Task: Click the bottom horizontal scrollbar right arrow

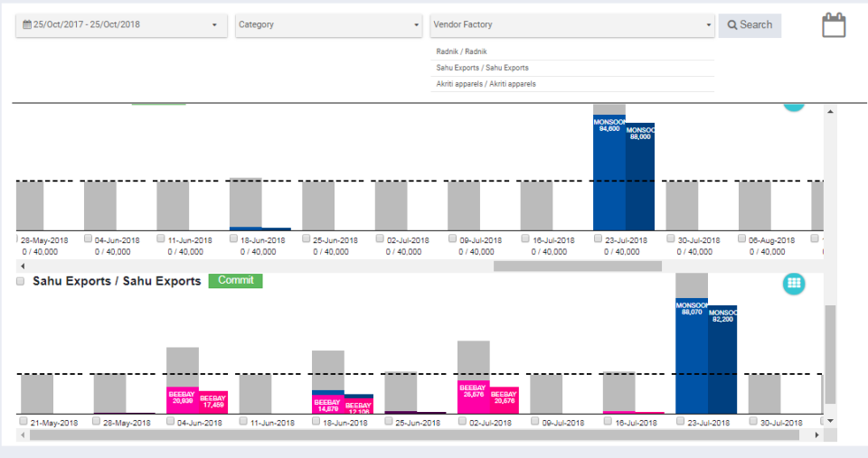Action: pyautogui.click(x=816, y=435)
